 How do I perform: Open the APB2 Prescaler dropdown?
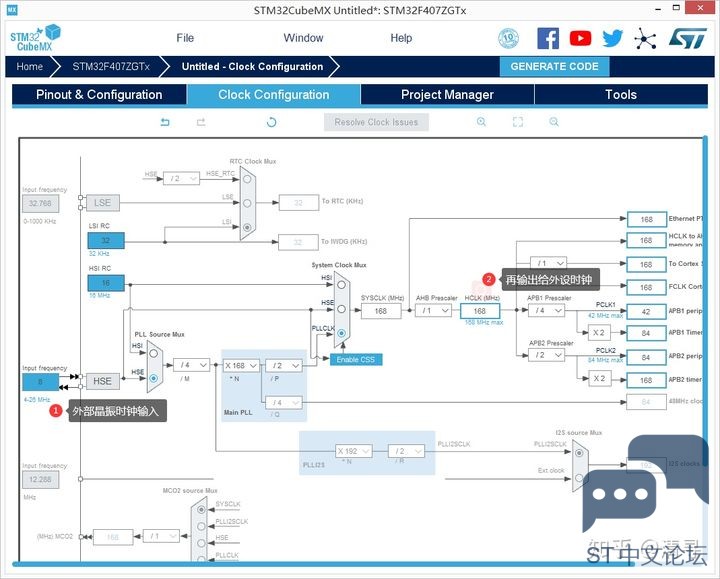tap(546, 355)
